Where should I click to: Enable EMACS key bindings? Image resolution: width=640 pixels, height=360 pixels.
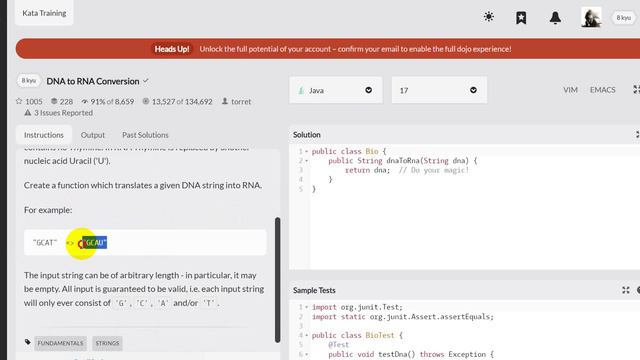[x=602, y=90]
